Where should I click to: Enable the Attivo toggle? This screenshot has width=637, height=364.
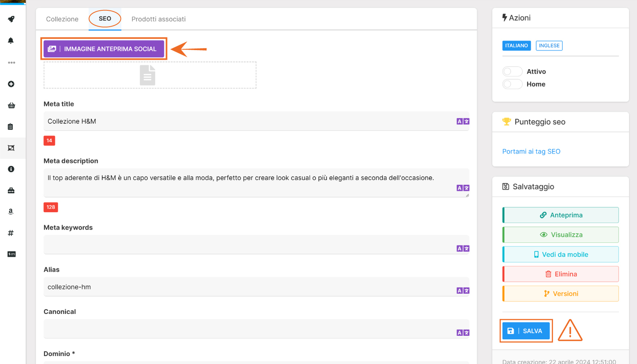tap(512, 72)
